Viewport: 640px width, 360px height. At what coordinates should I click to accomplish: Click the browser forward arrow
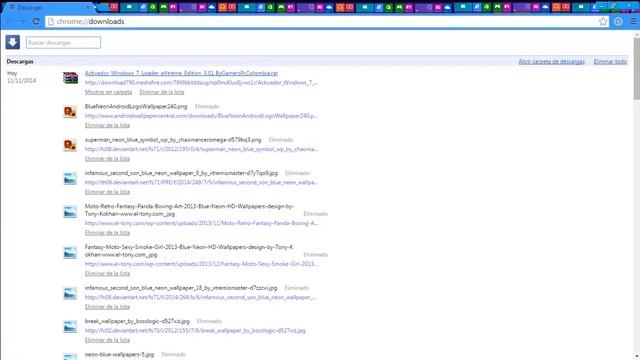point(22,22)
